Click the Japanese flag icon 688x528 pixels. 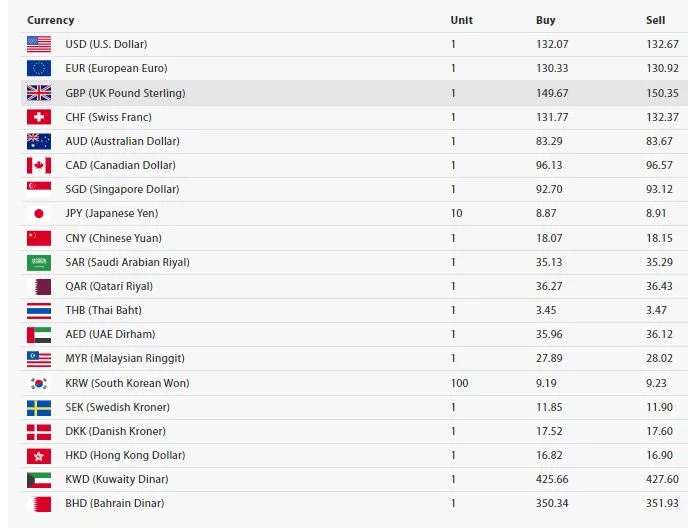coord(39,213)
